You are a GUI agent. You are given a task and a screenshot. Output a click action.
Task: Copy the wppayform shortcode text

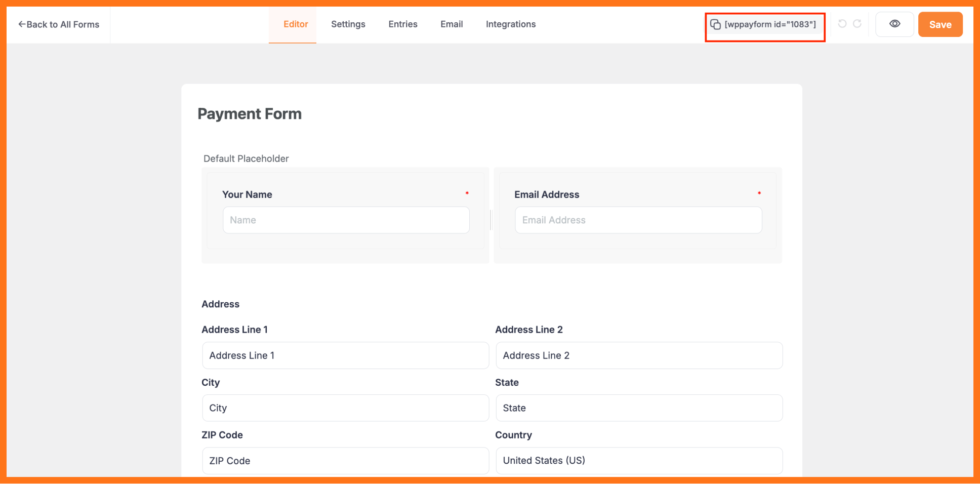tap(770, 24)
